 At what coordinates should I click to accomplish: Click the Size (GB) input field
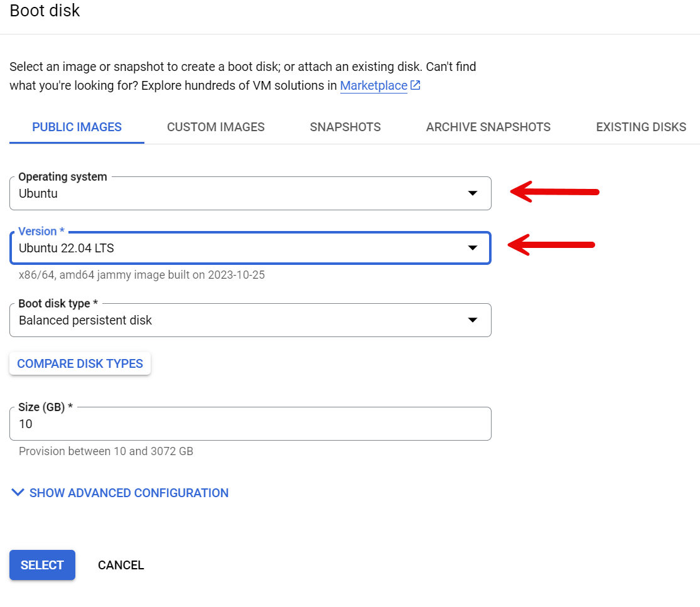[x=250, y=424]
